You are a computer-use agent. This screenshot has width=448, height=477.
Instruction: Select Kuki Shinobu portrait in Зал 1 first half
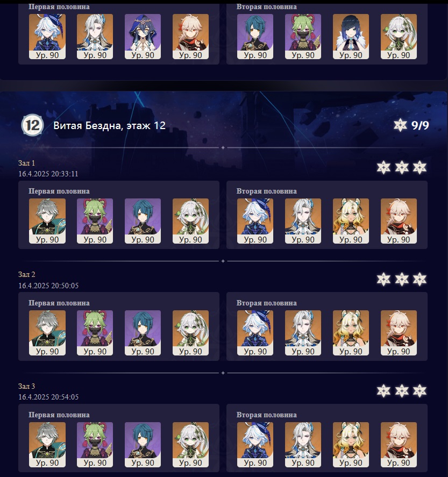pos(95,221)
